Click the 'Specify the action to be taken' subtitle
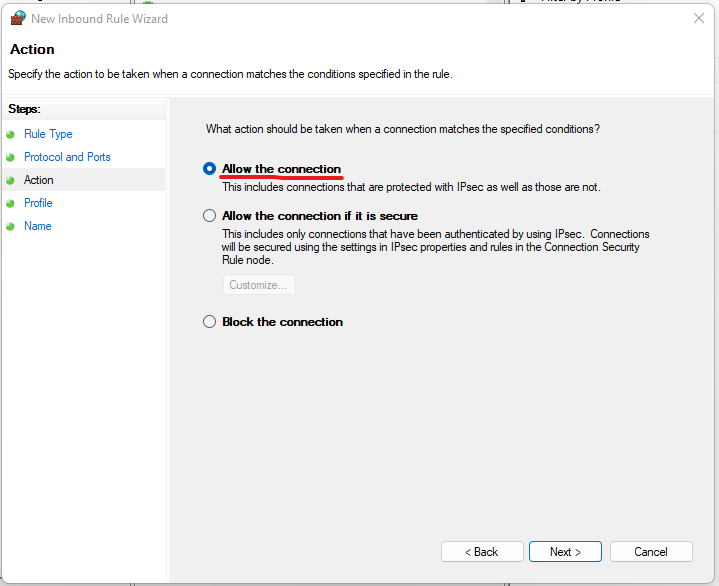 (230, 74)
